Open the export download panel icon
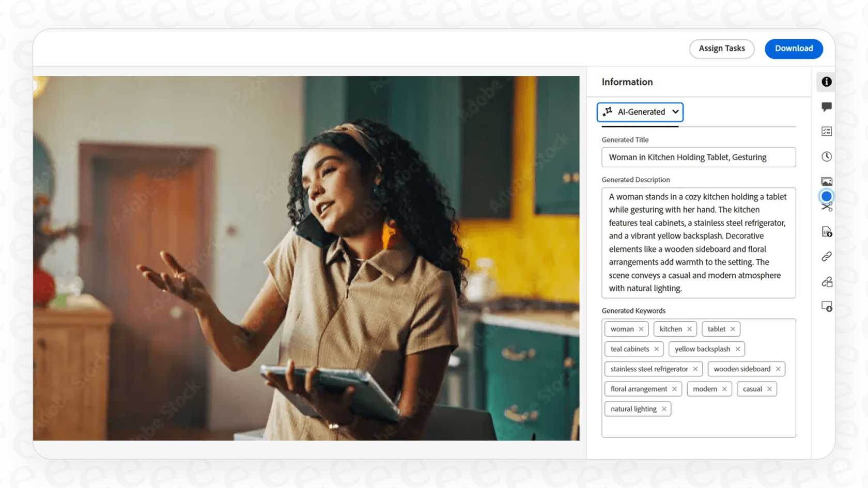This screenshot has height=488, width=868. [x=826, y=306]
